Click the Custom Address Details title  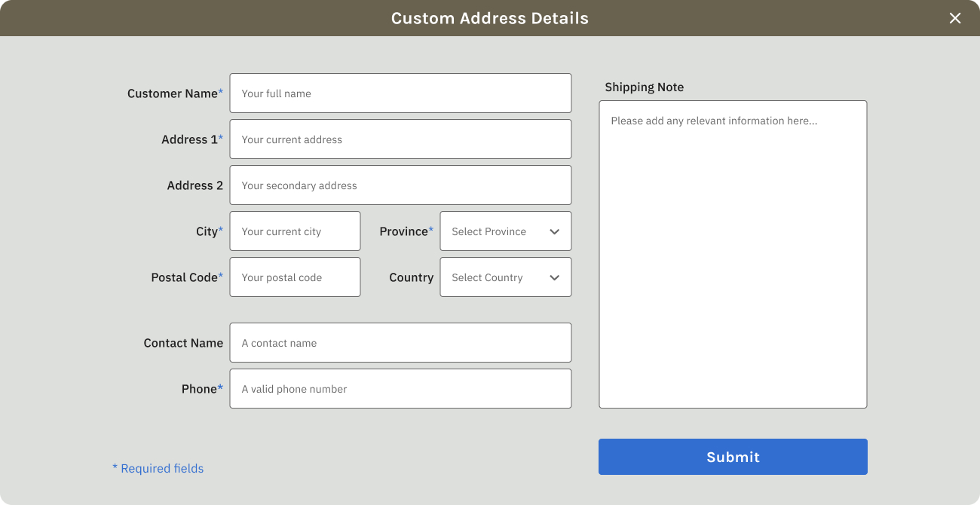(490, 18)
